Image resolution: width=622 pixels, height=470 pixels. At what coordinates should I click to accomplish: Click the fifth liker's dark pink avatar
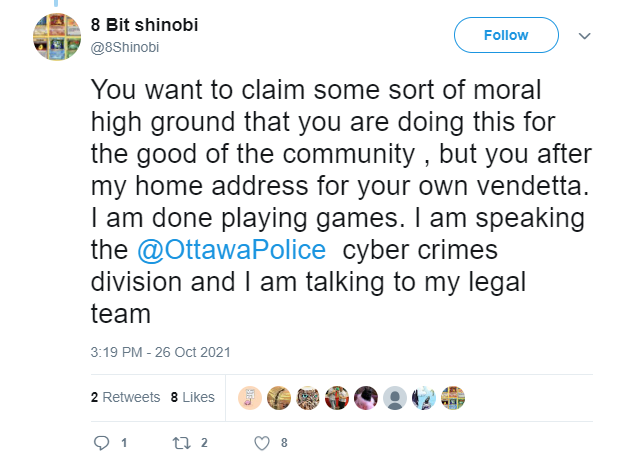click(366, 398)
